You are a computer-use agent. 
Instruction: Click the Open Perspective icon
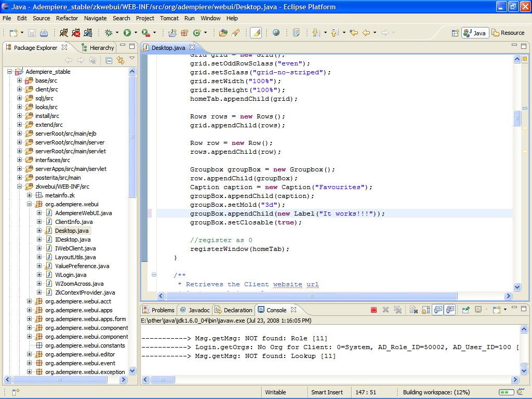pos(455,33)
